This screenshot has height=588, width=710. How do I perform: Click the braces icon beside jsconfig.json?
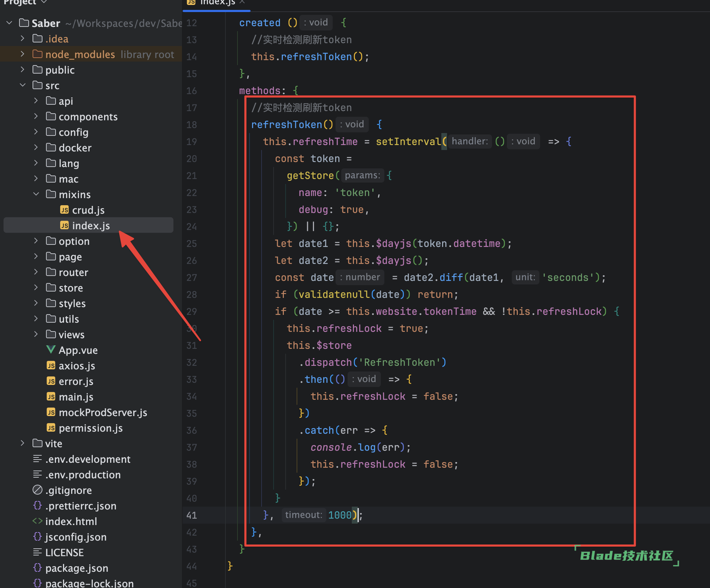[x=38, y=537]
